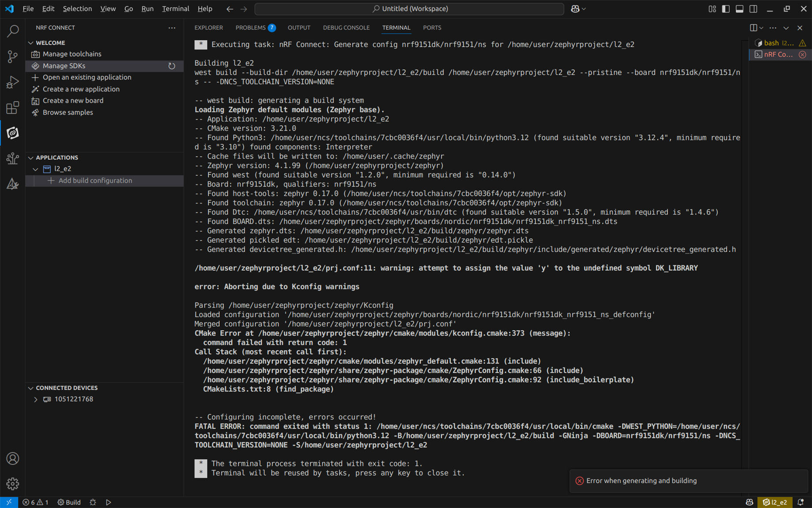The height and width of the screenshot is (508, 812).
Task: Open the DeviceTree view icon
Action: click(x=13, y=158)
